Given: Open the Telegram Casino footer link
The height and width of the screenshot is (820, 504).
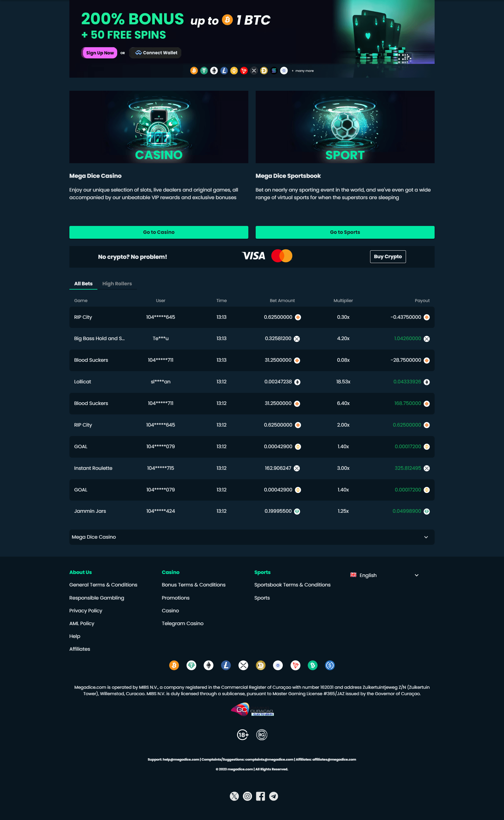Looking at the screenshot, I should (182, 623).
